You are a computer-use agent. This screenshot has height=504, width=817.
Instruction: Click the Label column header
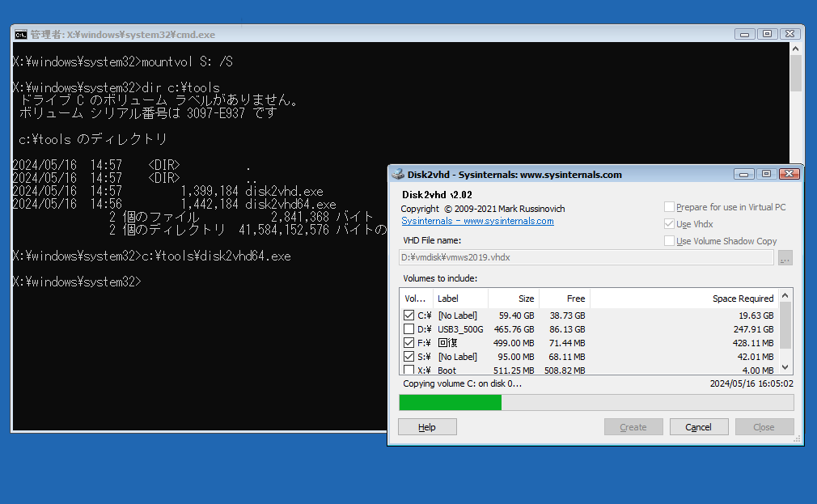pos(449,299)
